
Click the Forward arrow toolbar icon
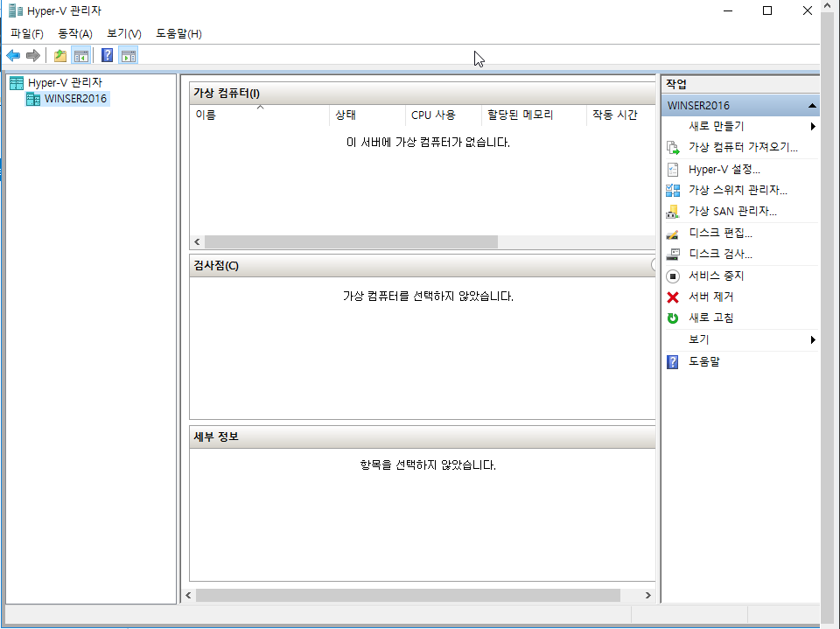33,55
